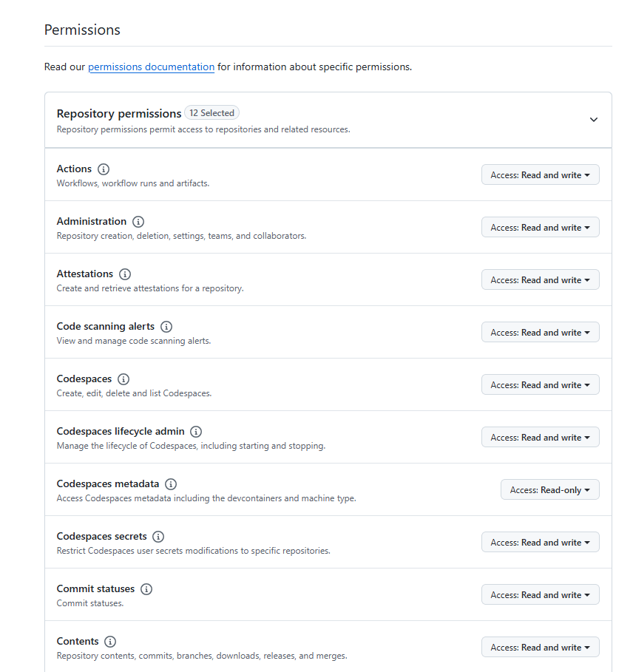This screenshot has width=633, height=672.
Task: Click the 12 Selected badge
Action: (x=211, y=113)
